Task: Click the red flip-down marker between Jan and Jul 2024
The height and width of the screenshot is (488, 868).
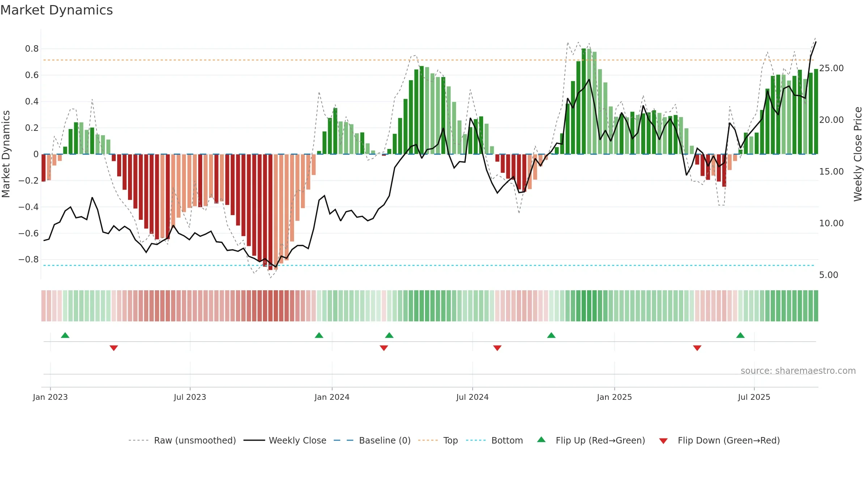Action: 384,348
